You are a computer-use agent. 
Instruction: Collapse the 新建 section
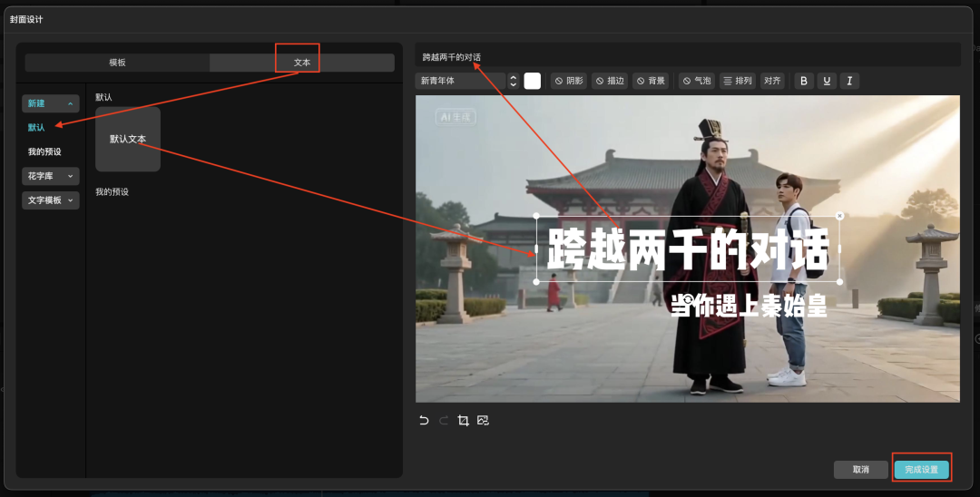coord(51,103)
